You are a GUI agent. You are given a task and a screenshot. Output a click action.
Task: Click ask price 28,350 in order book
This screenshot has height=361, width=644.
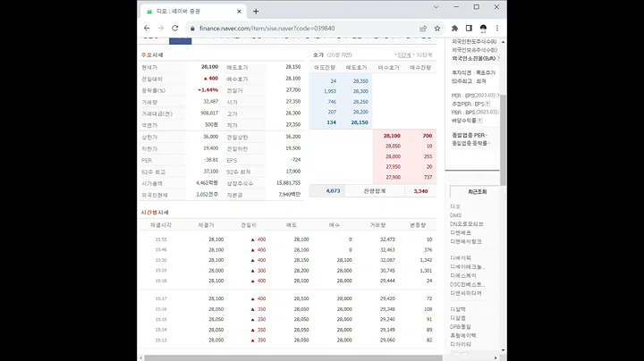tap(360, 81)
